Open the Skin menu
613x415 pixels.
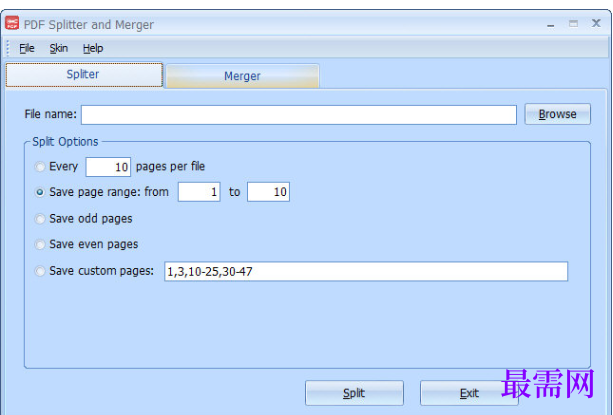point(59,48)
